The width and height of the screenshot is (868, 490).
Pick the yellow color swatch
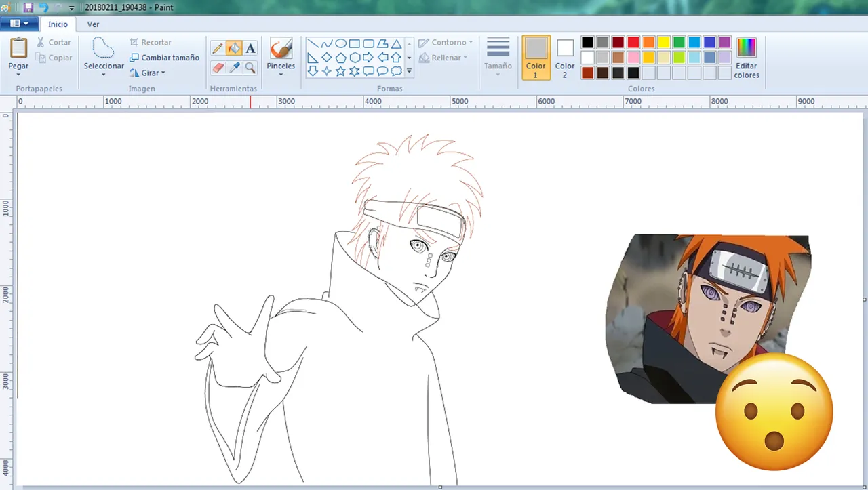tap(664, 42)
